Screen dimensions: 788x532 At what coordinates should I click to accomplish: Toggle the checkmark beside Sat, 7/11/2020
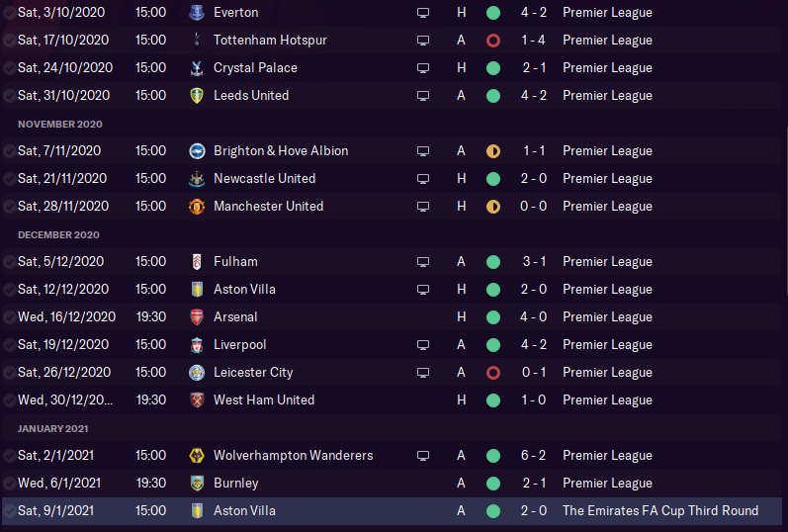pos(9,151)
